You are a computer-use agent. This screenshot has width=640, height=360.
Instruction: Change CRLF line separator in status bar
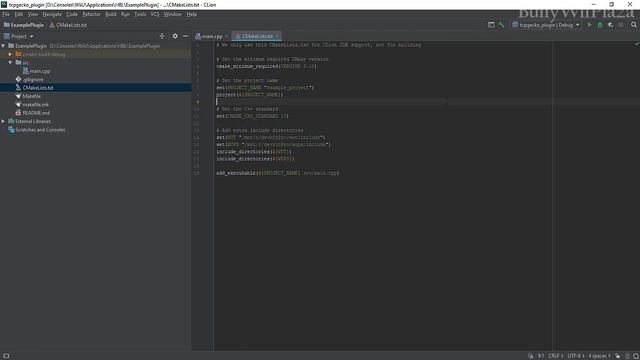pos(556,356)
